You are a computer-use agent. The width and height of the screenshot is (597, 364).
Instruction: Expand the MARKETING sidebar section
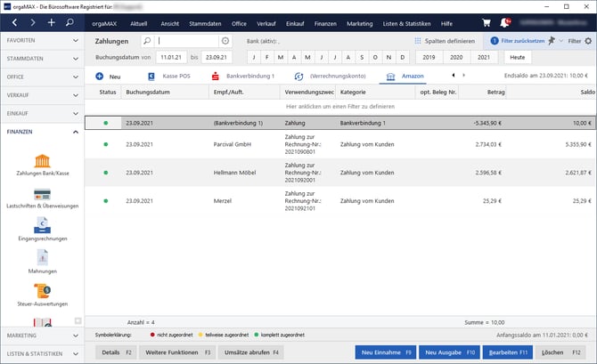click(x=42, y=336)
